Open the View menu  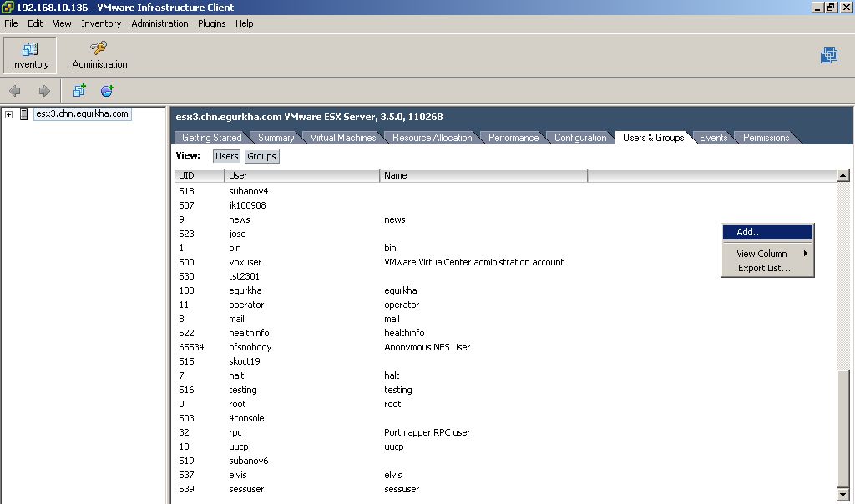(x=62, y=23)
